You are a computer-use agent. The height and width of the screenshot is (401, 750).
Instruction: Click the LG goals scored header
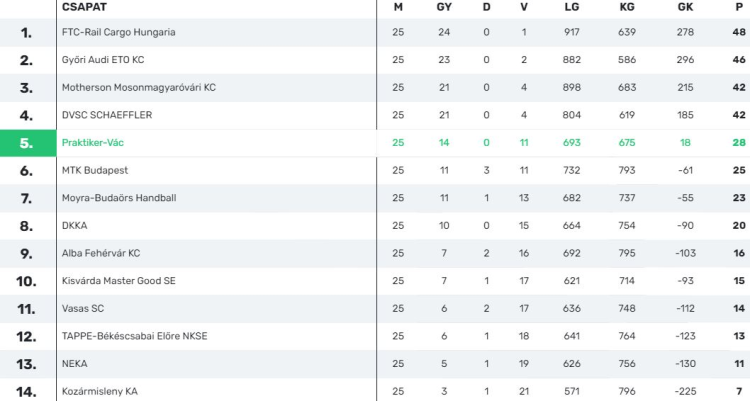tap(571, 7)
